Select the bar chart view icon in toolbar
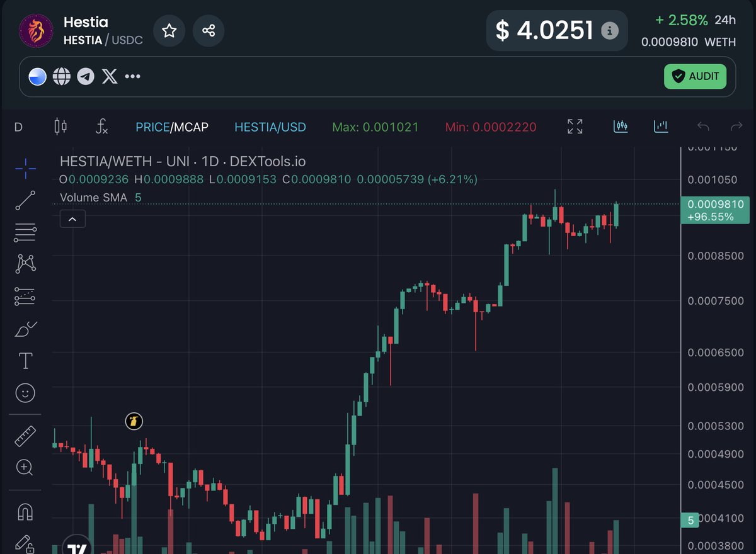The height and width of the screenshot is (554, 756). click(x=660, y=127)
